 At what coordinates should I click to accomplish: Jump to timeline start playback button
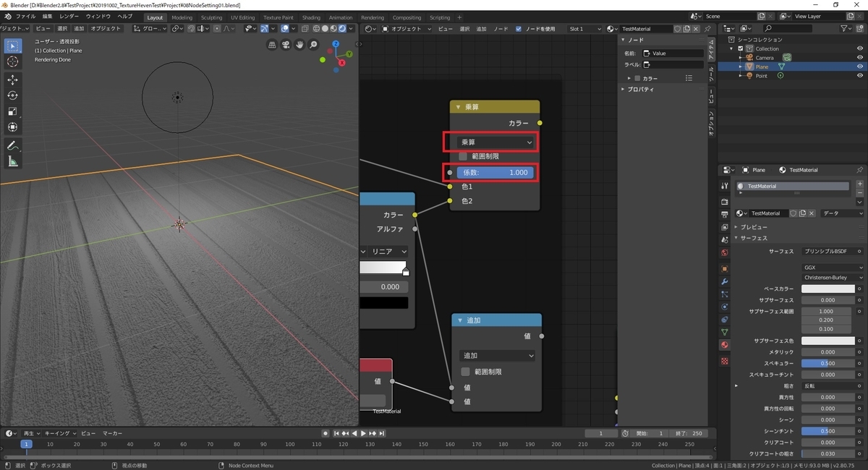coord(337,433)
